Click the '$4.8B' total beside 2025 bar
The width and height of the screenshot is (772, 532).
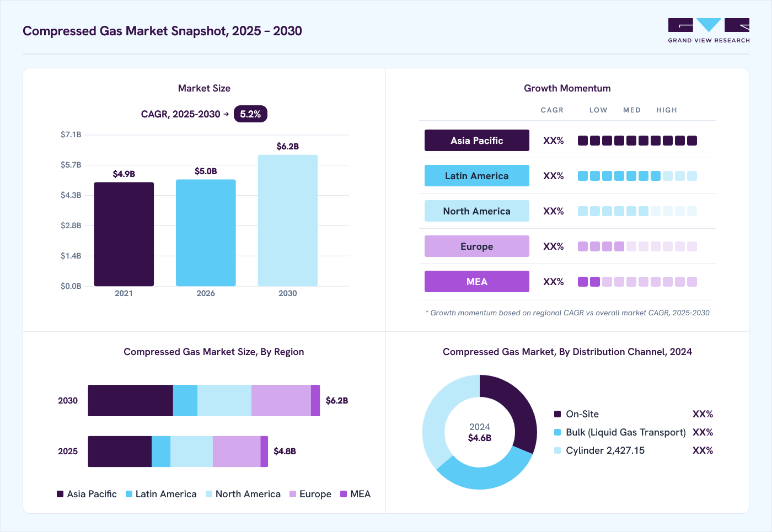[x=285, y=452]
